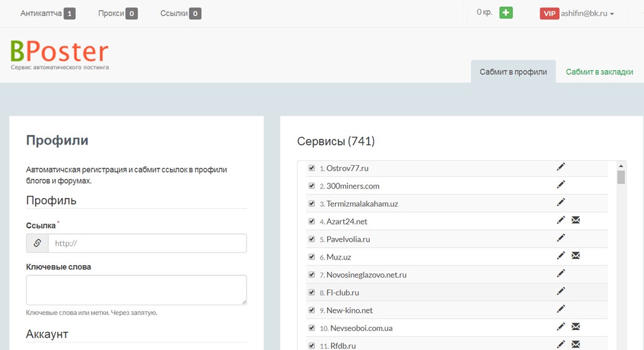644x350 pixels.
Task: Toggle the Termizmalakaham.uz checkbox
Action: (x=311, y=204)
